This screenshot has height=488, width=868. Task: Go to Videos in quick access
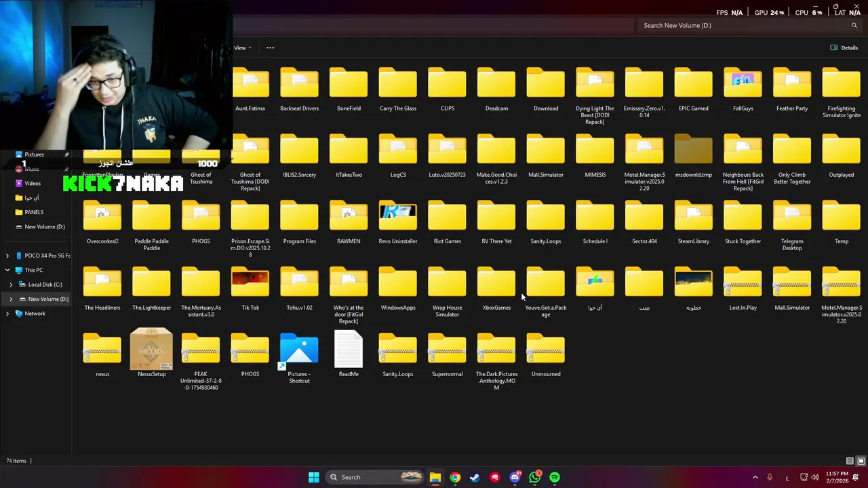tap(33, 183)
